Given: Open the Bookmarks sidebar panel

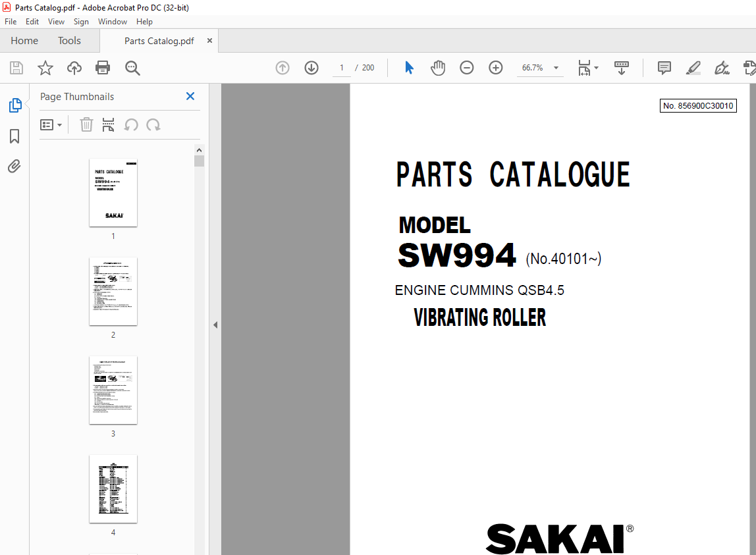Looking at the screenshot, I should pyautogui.click(x=14, y=136).
